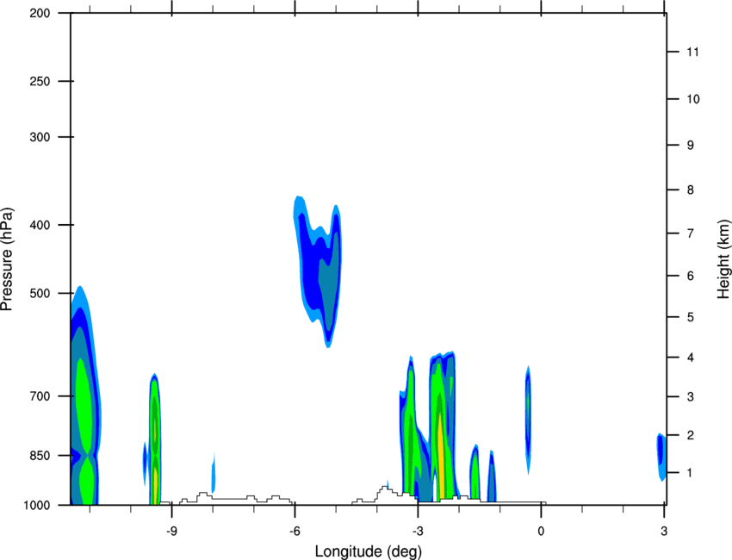Click pressure tick label 850
The image size is (732, 560).
40,456
